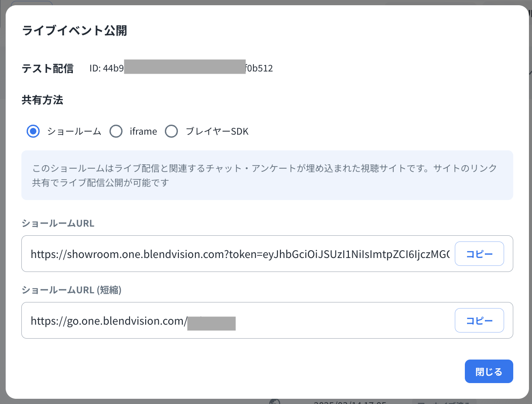The height and width of the screenshot is (404, 532).
Task: Click the ショールームURL field label
Action: tap(58, 224)
